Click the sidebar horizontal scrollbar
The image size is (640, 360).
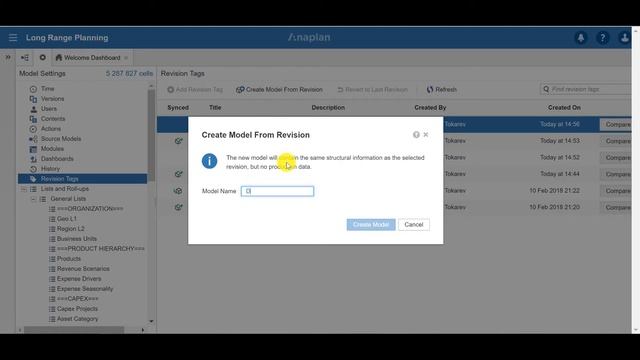(x=74, y=330)
